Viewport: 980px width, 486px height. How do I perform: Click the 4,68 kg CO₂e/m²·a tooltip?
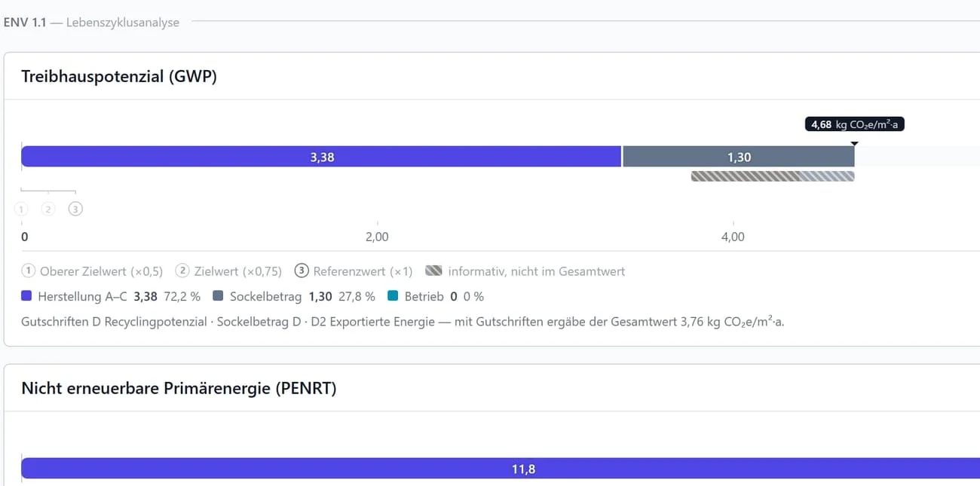(x=854, y=124)
